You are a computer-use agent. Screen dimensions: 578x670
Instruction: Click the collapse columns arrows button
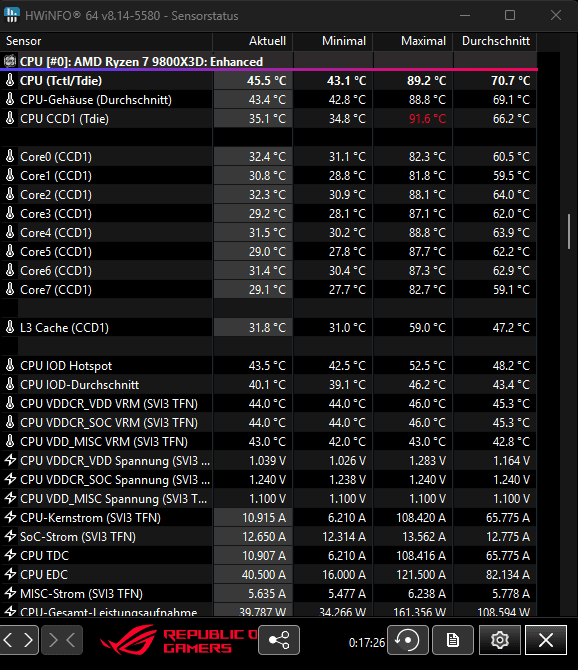(62, 640)
